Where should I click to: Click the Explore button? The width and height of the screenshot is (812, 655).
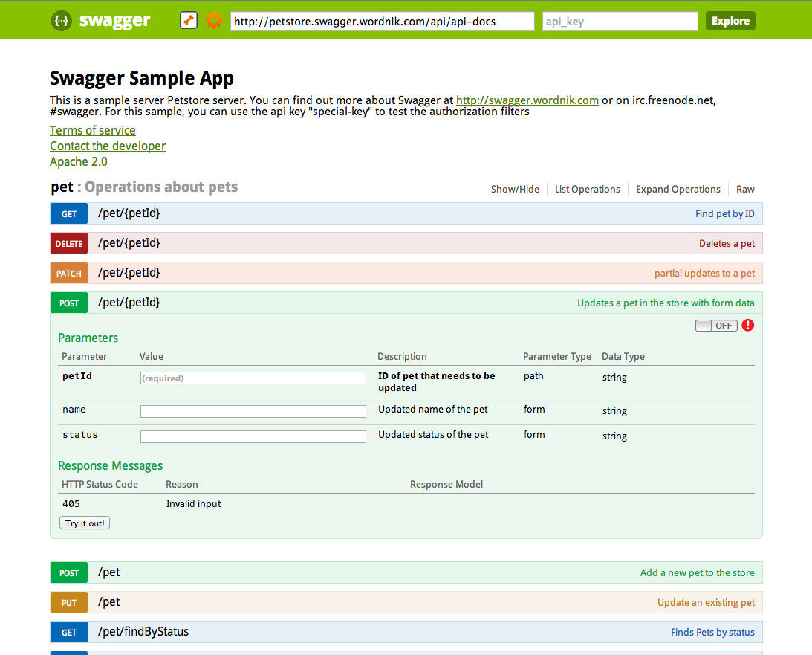coord(730,21)
